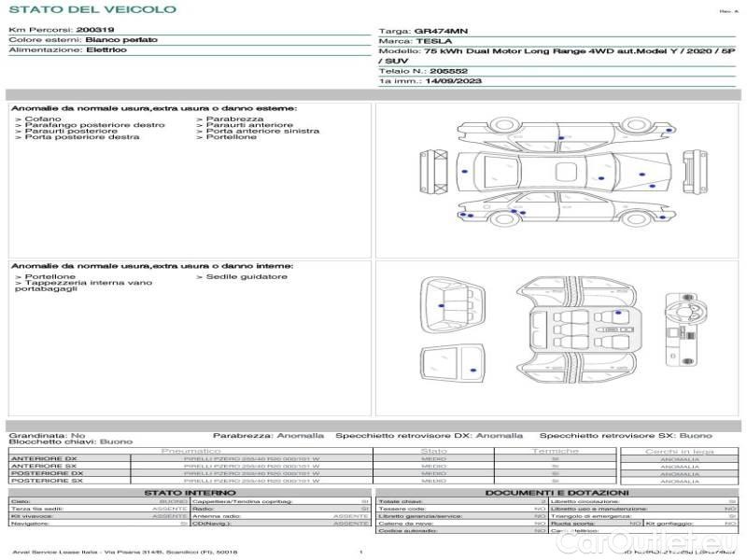
Task: Click the top-down exterior car body diagram
Action: [x=563, y=173]
